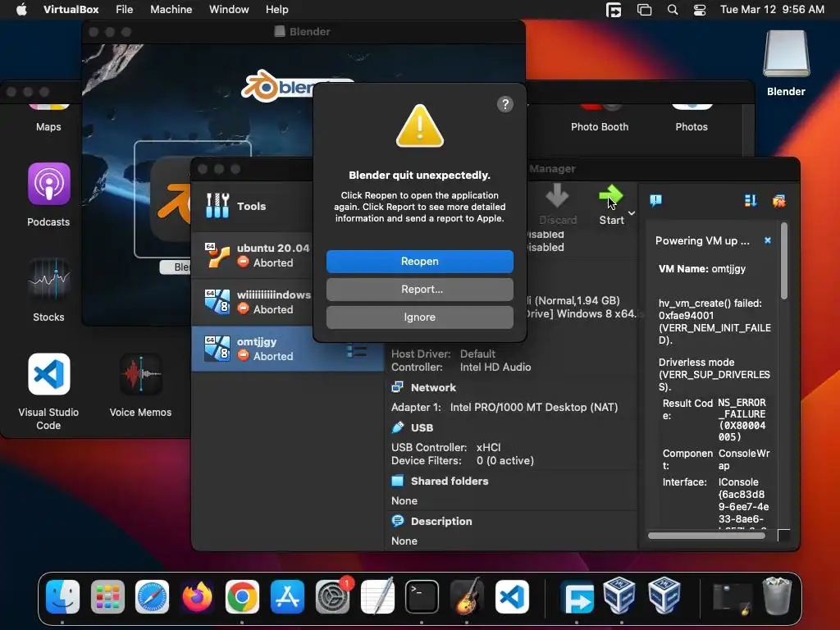Screen dimensions: 840x630
Task: Open Control Center in the menu bar
Action: point(699,10)
